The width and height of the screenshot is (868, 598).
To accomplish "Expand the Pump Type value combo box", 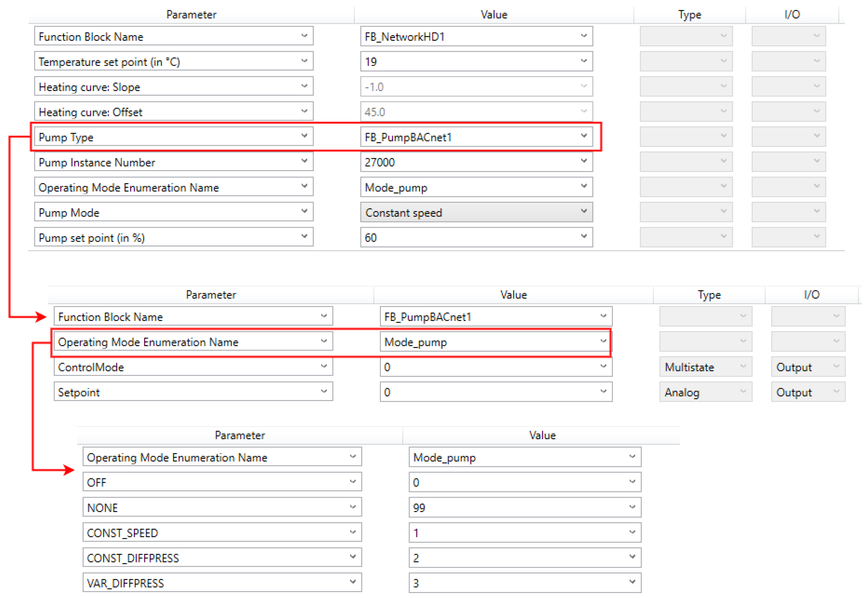I will 584,136.
